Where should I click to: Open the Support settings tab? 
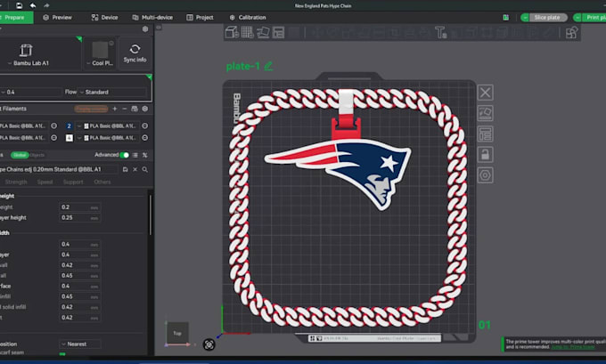(x=73, y=182)
